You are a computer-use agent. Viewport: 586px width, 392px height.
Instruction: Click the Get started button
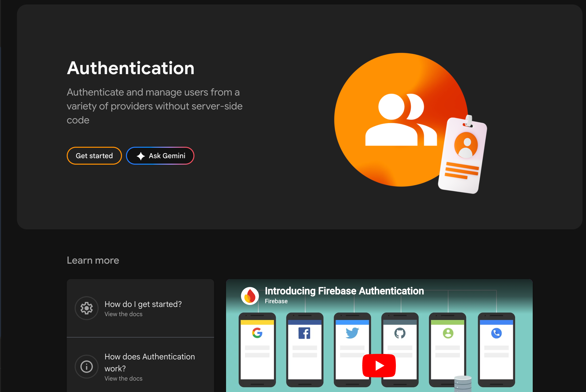[94, 156]
